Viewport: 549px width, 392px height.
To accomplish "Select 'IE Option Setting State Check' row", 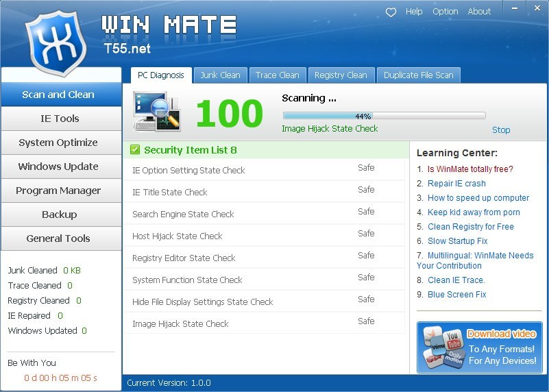I will (264, 170).
